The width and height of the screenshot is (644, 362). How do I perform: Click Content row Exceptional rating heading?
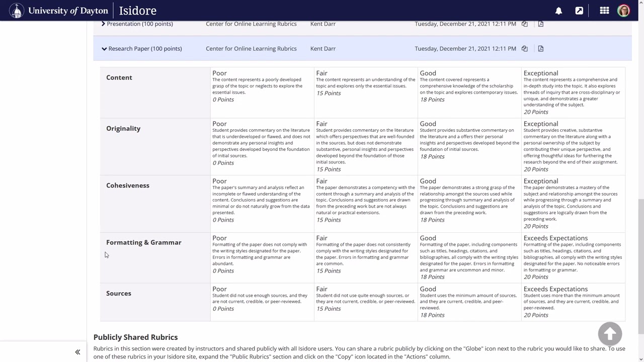coord(541,73)
